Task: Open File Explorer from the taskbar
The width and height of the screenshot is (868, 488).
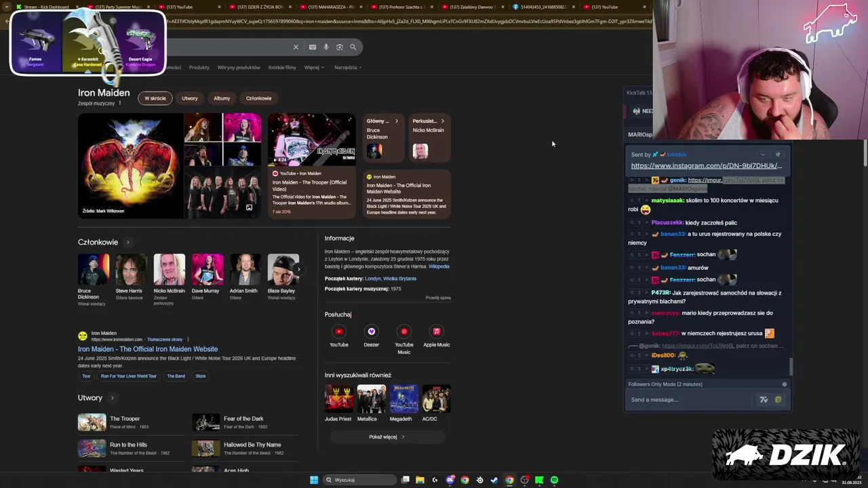Action: tap(420, 480)
